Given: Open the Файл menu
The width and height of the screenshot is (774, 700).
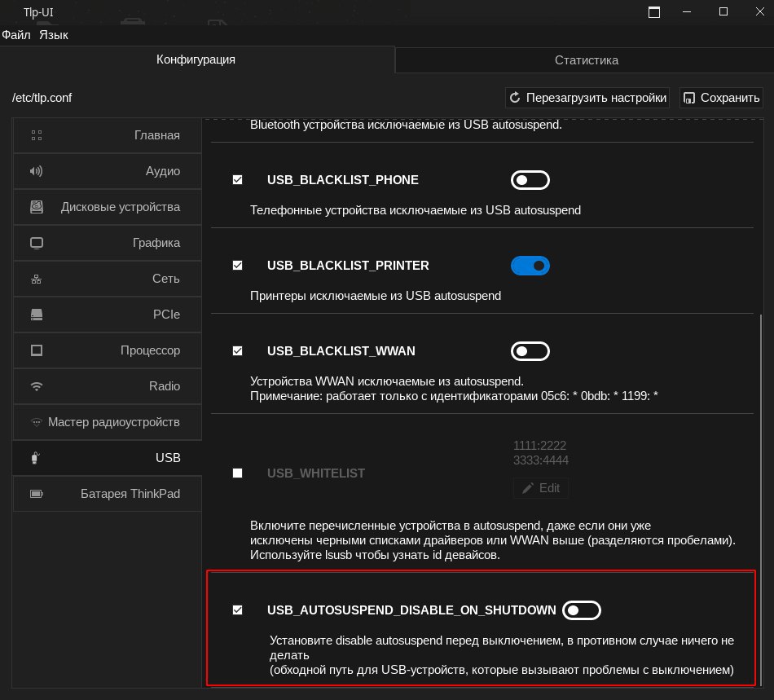Looking at the screenshot, I should tap(16, 35).
